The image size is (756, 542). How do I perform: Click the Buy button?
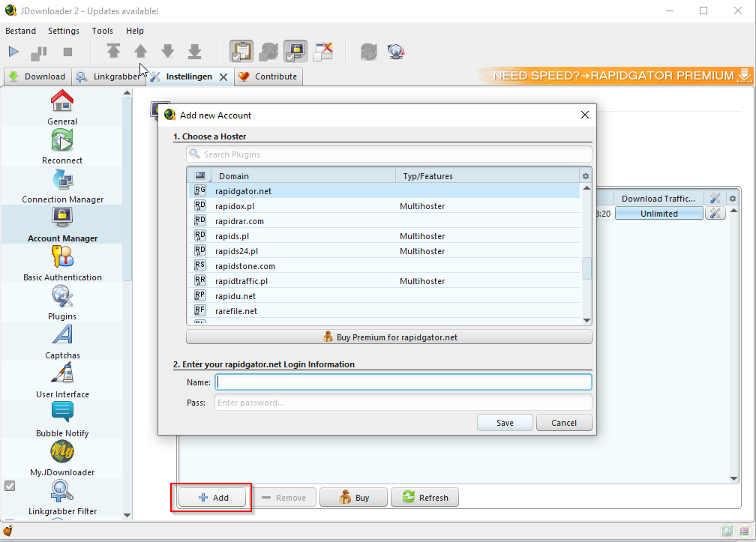353,497
